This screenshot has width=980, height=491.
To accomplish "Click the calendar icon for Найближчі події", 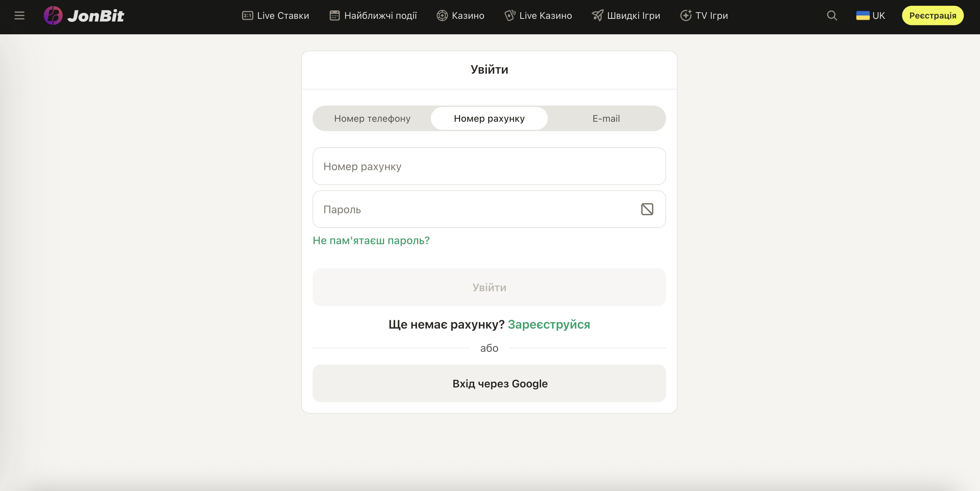I will coord(334,15).
